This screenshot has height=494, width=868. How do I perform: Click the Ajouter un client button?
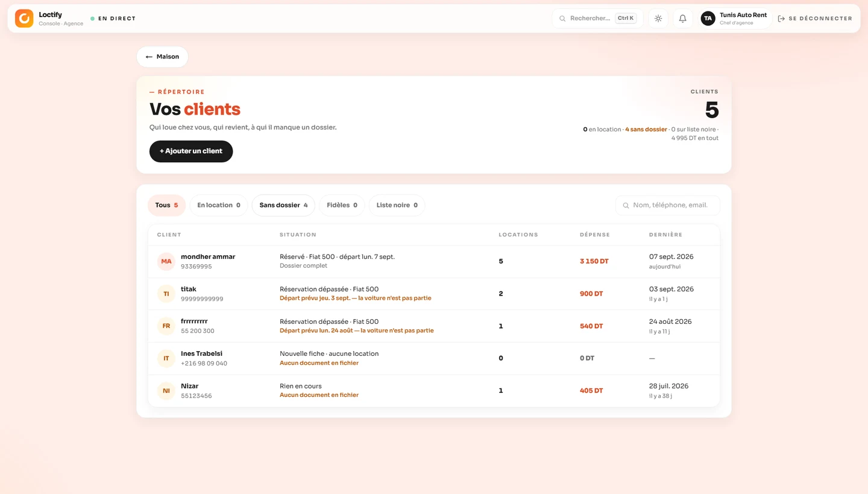[191, 151]
